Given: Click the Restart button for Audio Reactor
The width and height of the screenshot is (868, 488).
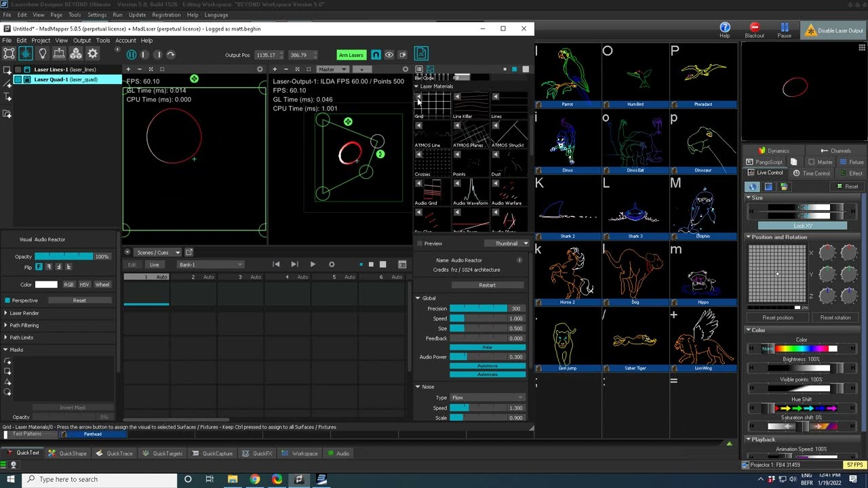Looking at the screenshot, I should pos(487,285).
